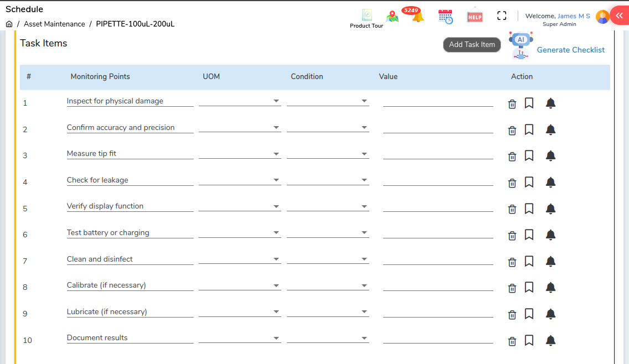The width and height of the screenshot is (629, 364).
Task: Delete the 'Document results' task item
Action: coord(512,341)
